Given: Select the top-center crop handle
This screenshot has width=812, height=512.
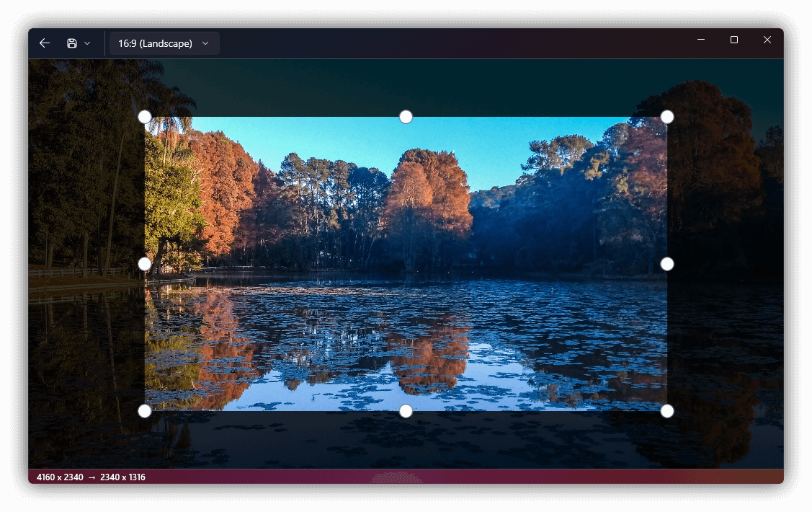Looking at the screenshot, I should pyautogui.click(x=405, y=116).
